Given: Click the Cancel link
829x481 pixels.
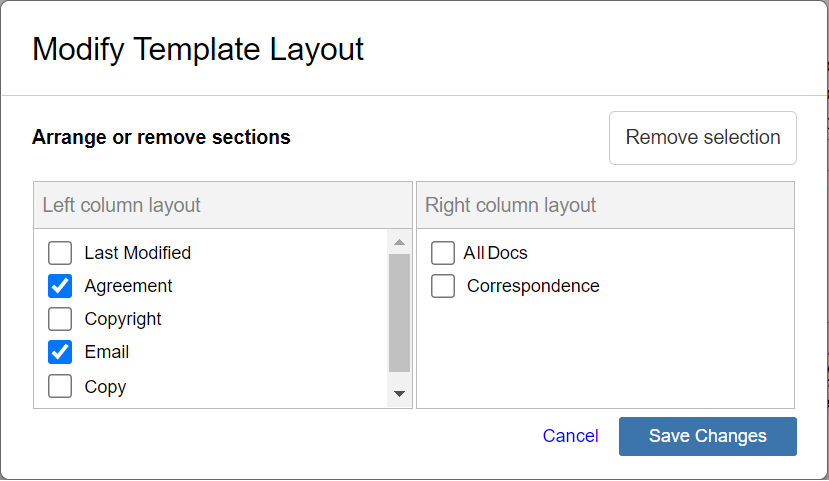Looking at the screenshot, I should 570,436.
